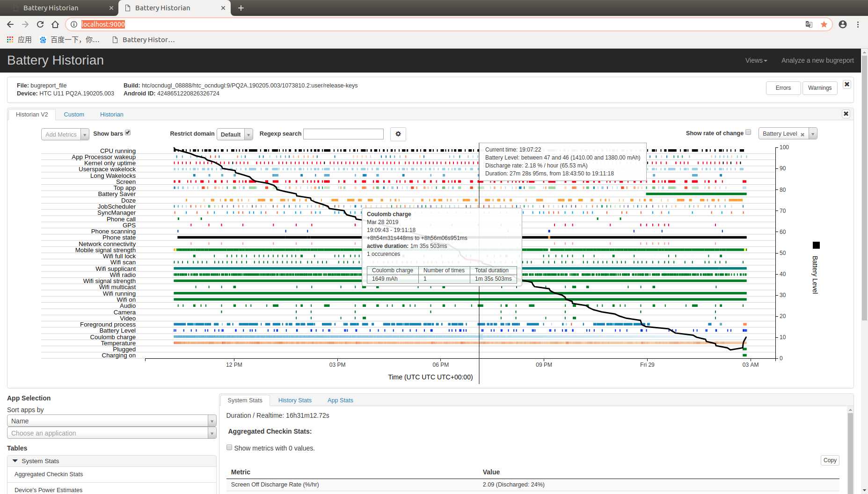Show Warnings button
The width and height of the screenshot is (868, 494).
820,88
